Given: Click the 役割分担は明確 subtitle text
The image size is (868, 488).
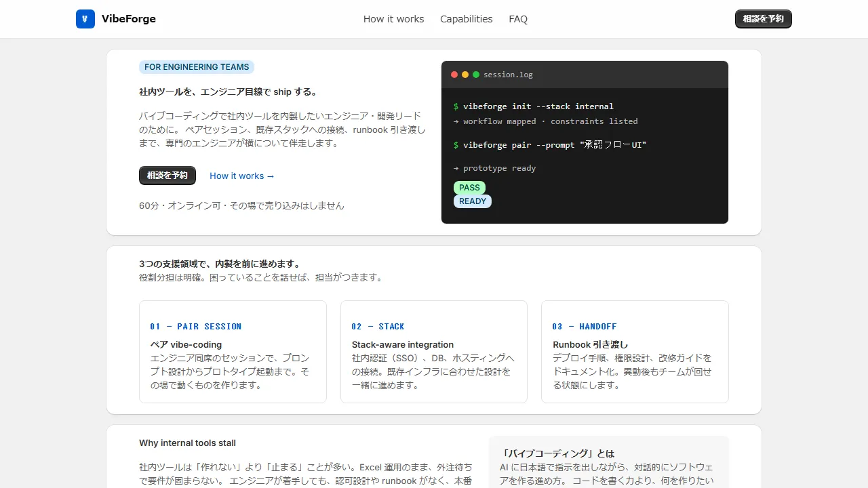Looking at the screenshot, I should pyautogui.click(x=261, y=277).
